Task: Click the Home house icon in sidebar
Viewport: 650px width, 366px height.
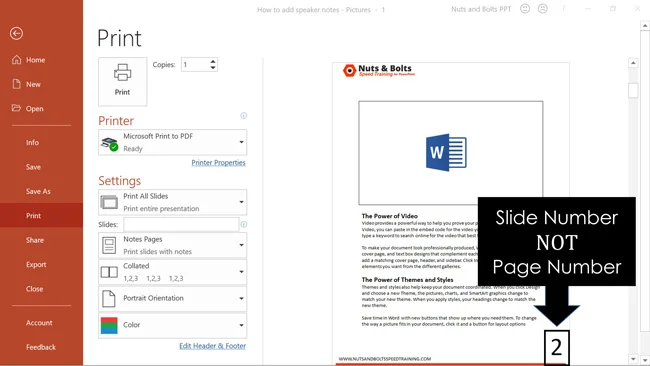Action: (17, 60)
